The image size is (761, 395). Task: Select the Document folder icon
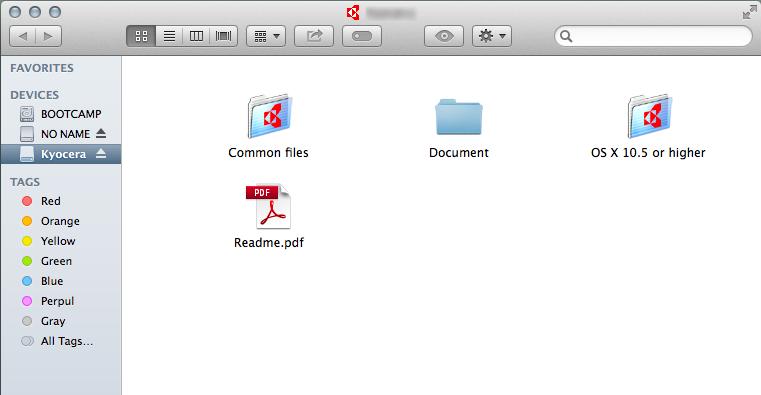tap(459, 117)
